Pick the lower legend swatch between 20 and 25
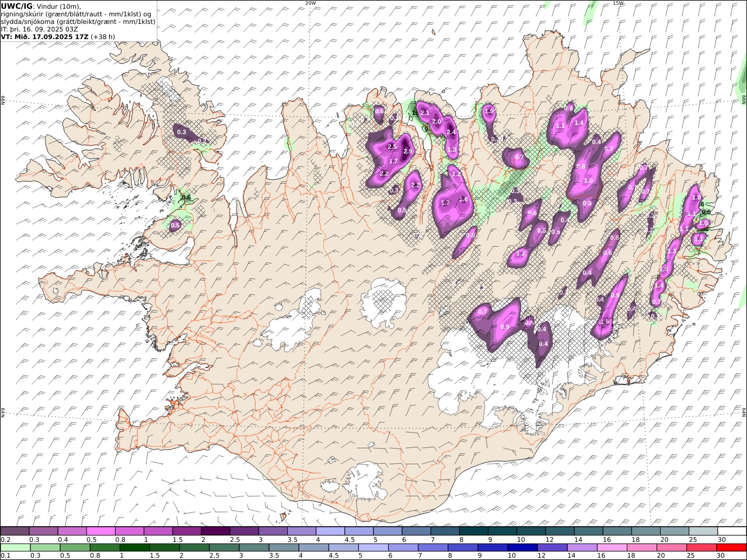This screenshot has width=747, height=560. point(671,548)
